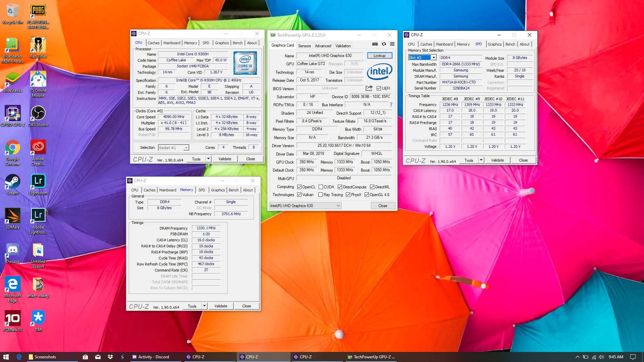This screenshot has width=644, height=362.
Task: Open the TechPowerUp GPU-Z taskbar button
Action: (371, 357)
